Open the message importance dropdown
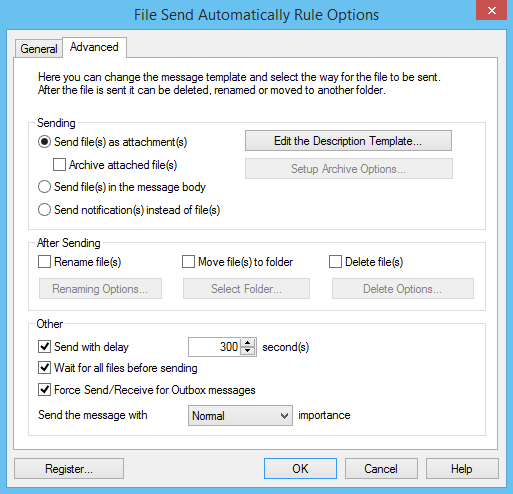Screen dimensions: 513x494 pos(240,415)
